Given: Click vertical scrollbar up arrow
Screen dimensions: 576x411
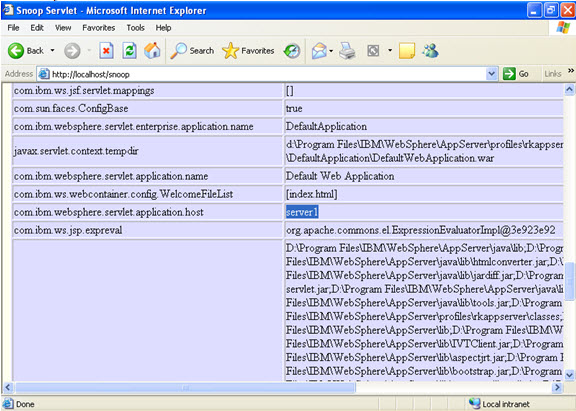Looking at the screenshot, I should point(569,89).
